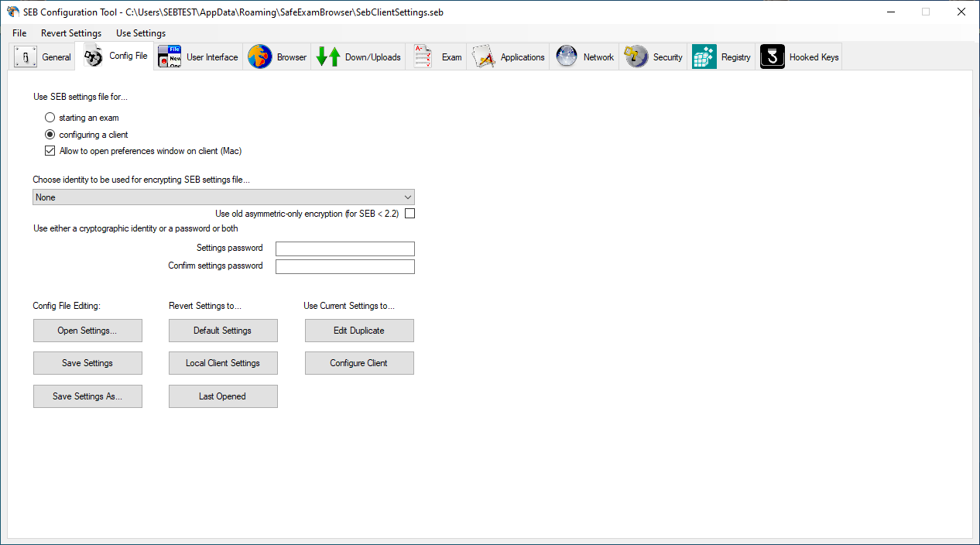The image size is (980, 545).
Task: Open the encryption identity dropdown
Action: tap(224, 197)
